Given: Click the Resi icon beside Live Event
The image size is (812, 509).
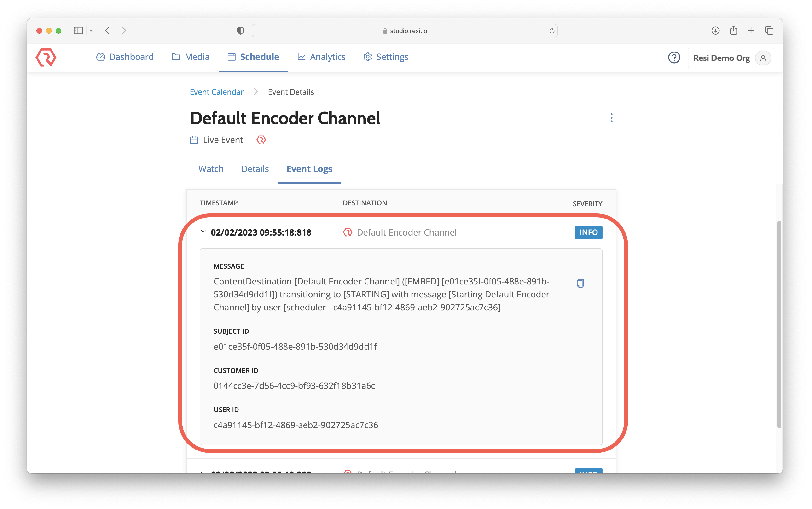Looking at the screenshot, I should 261,140.
